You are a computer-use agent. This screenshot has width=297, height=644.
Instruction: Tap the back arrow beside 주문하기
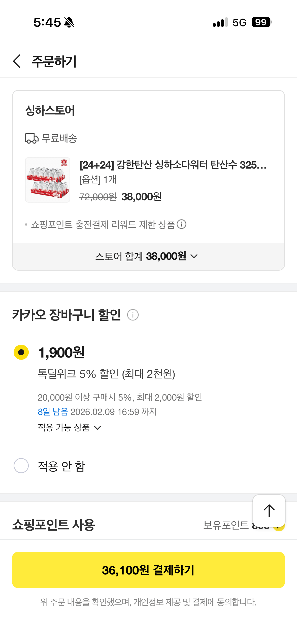[17, 61]
